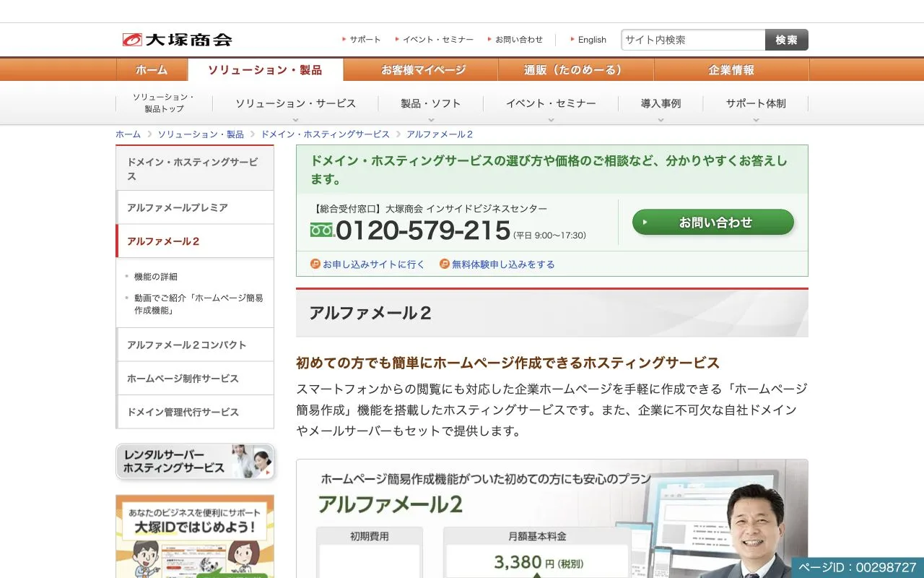This screenshot has height=578, width=924.
Task: Focus the サイト内検索 search field
Action: [693, 40]
